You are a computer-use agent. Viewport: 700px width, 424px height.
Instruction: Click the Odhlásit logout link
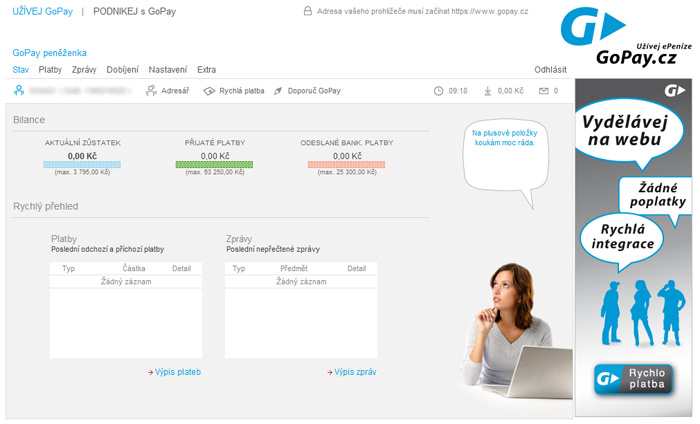tap(550, 70)
